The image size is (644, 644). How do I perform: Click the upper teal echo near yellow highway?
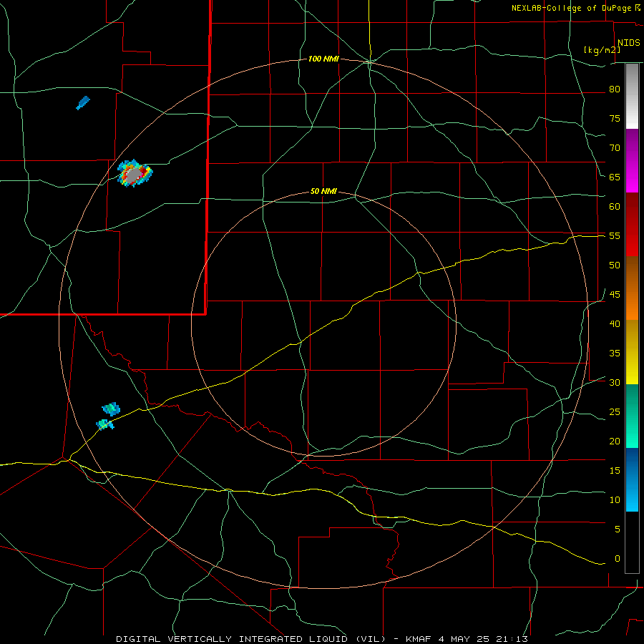tap(112, 409)
